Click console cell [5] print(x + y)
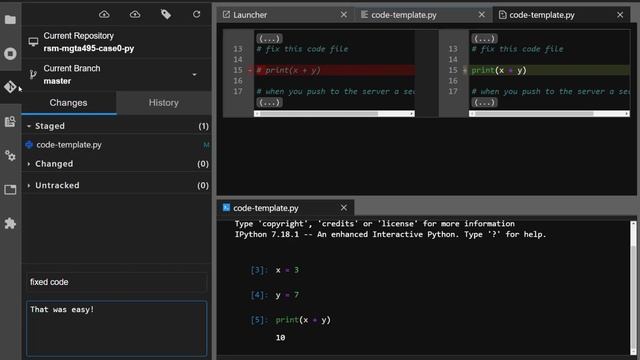Screen dimensions: 640x360 (x=303, y=320)
